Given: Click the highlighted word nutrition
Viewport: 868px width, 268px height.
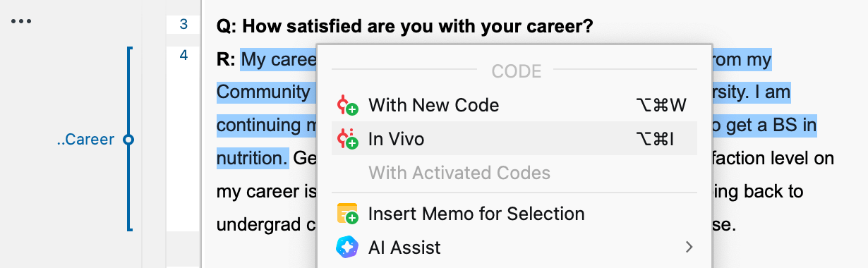Looking at the screenshot, I should tap(252, 158).
